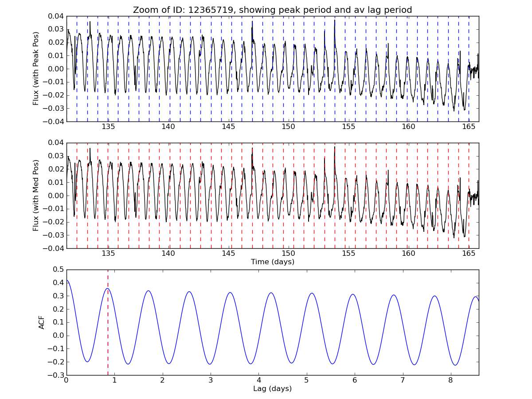Click the 0.5 tick label on ACF axis
The width and height of the screenshot is (532, 399).
point(58,270)
